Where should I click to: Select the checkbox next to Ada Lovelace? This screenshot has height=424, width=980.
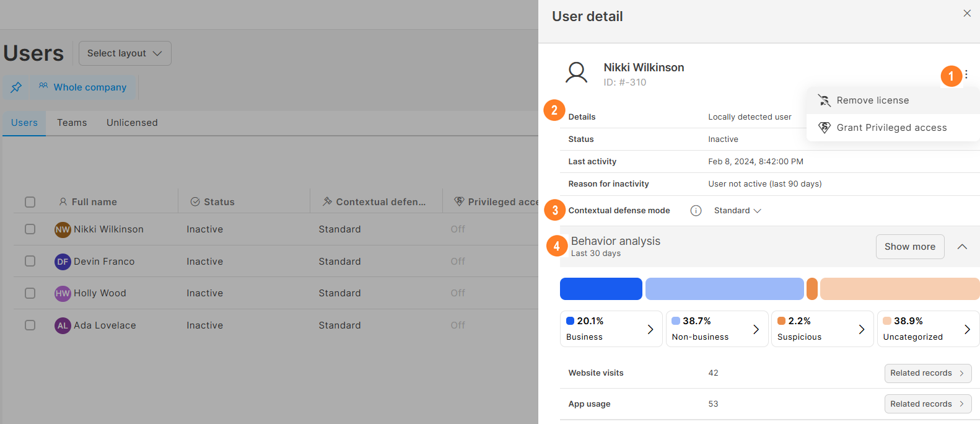pyautogui.click(x=30, y=325)
